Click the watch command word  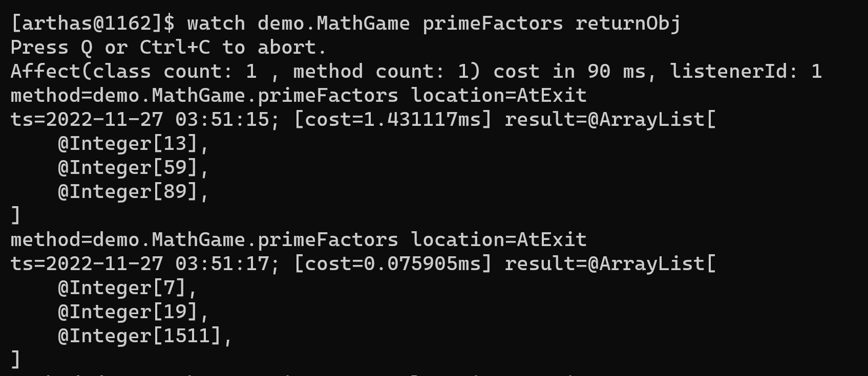pyautogui.click(x=216, y=24)
